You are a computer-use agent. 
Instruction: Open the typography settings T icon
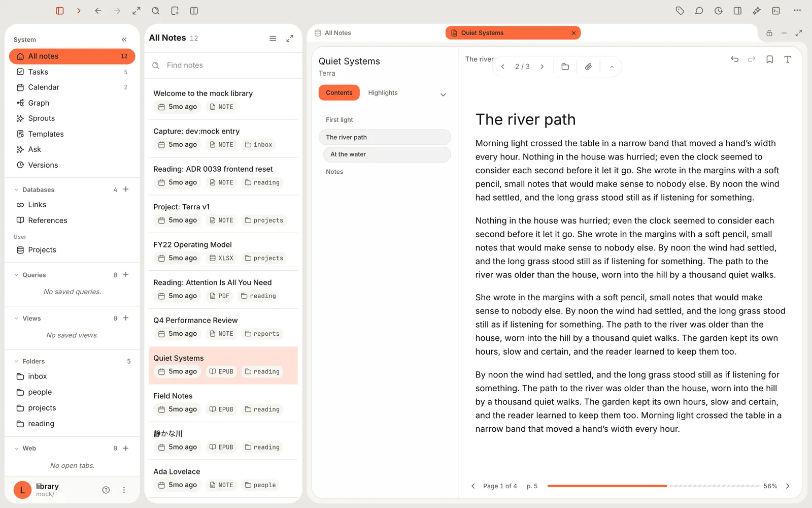coord(788,59)
